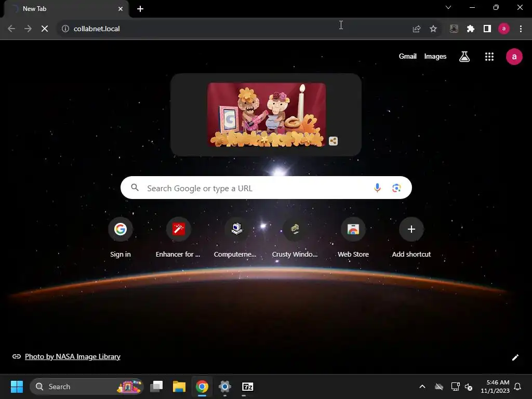View site information icon in address bar
532x399 pixels.
point(65,29)
